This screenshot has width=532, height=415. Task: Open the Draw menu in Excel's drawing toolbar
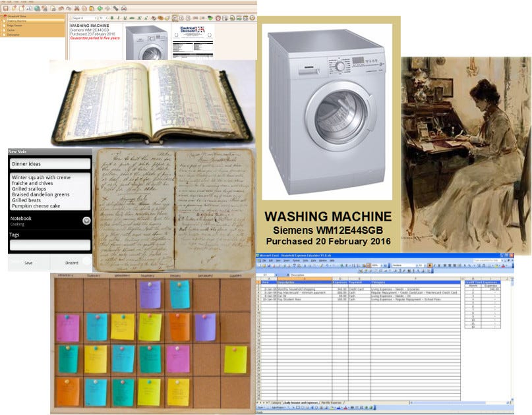[261, 408]
